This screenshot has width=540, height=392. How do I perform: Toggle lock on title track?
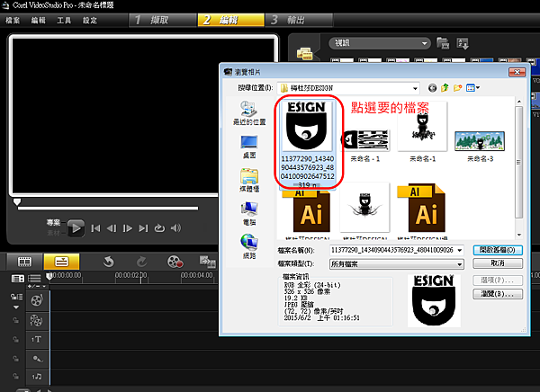click(16, 340)
